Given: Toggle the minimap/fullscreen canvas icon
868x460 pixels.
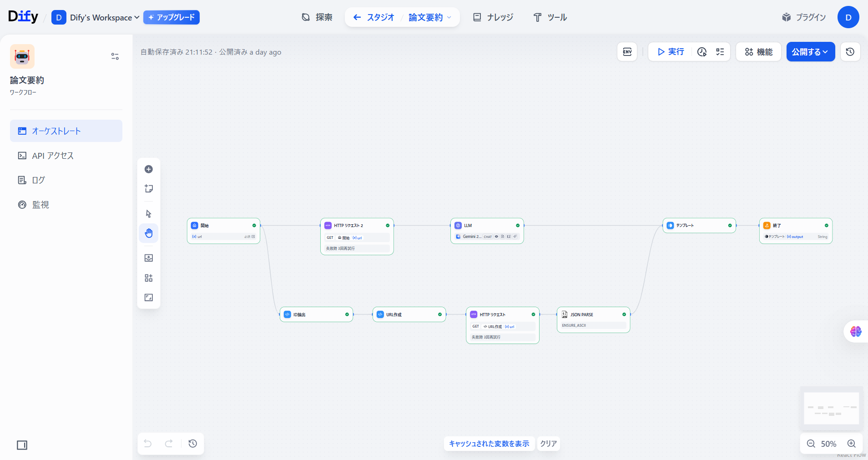Looking at the screenshot, I should [148, 298].
